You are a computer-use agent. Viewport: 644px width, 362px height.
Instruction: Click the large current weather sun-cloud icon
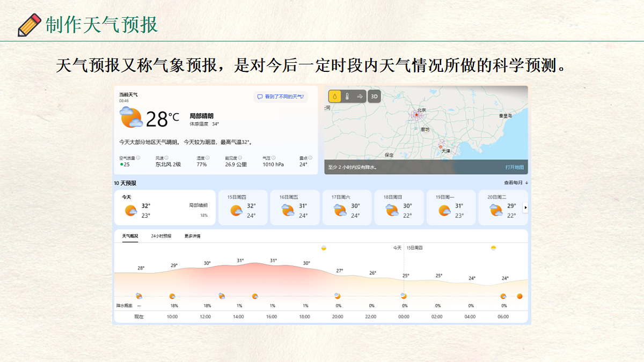coord(131,117)
